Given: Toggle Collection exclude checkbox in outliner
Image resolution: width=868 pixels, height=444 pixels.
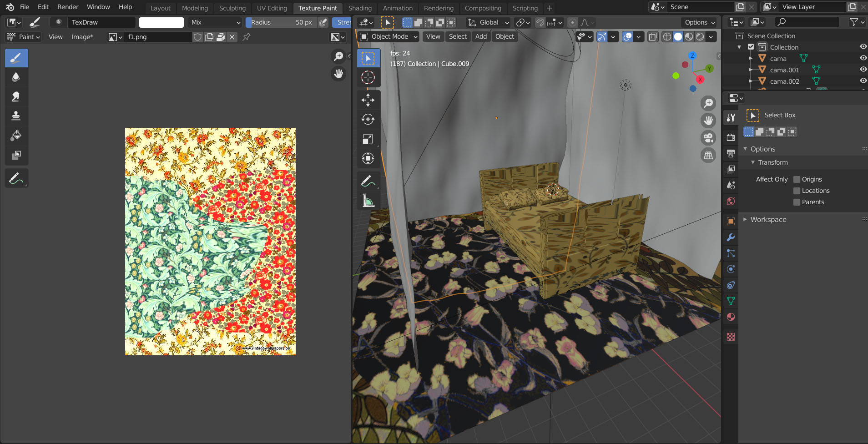Looking at the screenshot, I should 751,47.
